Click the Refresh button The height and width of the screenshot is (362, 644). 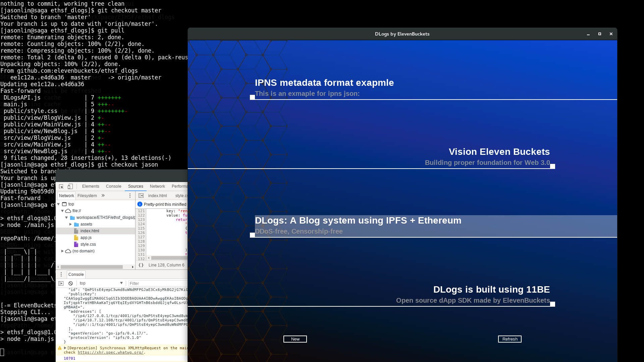(x=509, y=339)
